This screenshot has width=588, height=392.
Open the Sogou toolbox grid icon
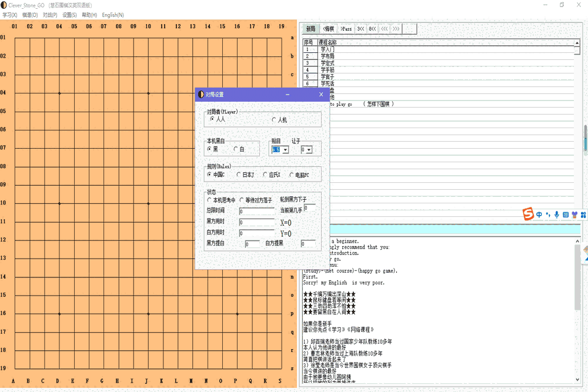click(583, 215)
